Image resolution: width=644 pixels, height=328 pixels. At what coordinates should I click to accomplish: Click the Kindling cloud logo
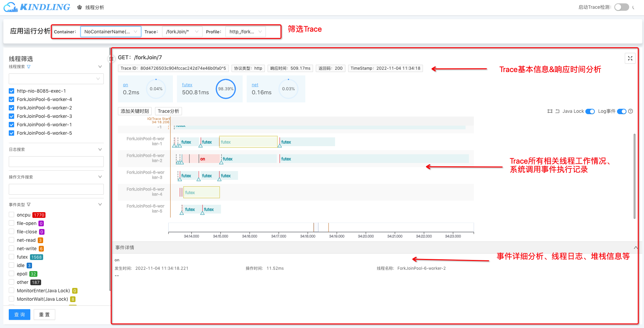[x=10, y=7]
